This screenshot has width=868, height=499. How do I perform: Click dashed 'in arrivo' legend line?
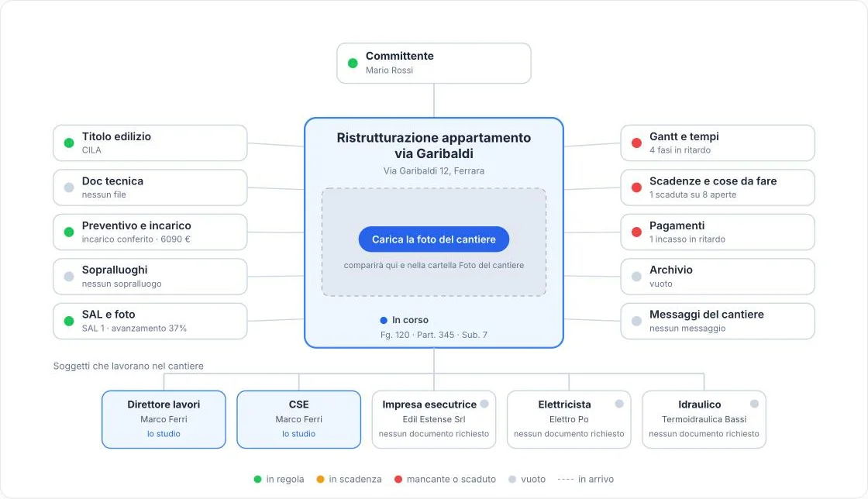tap(565, 479)
